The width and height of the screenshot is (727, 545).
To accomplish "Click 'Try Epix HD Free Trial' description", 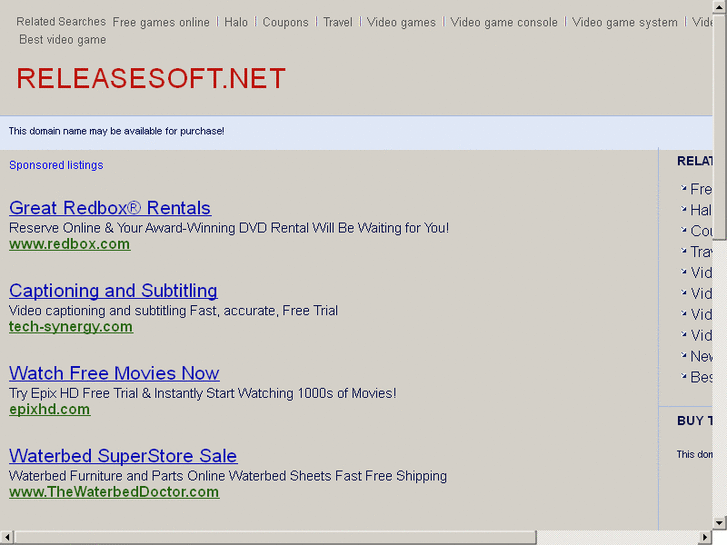I will point(203,393).
